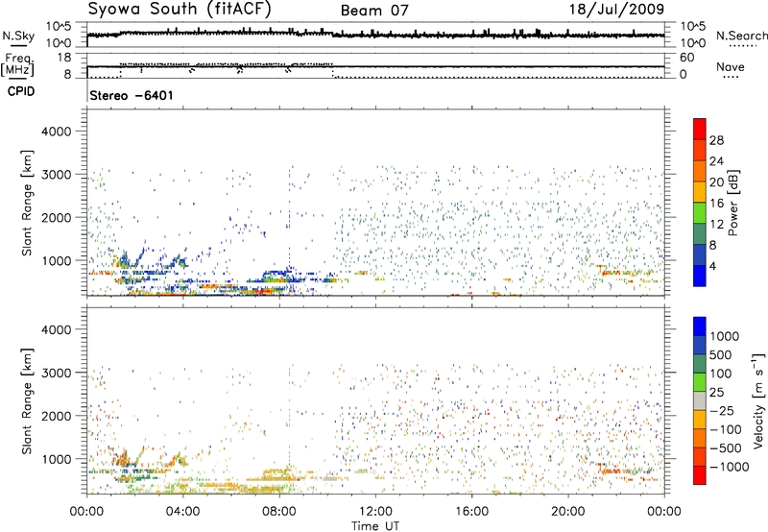Pick the light green segment of power color bar
Viewport: 768px width, 532px height.
[x=700, y=213]
